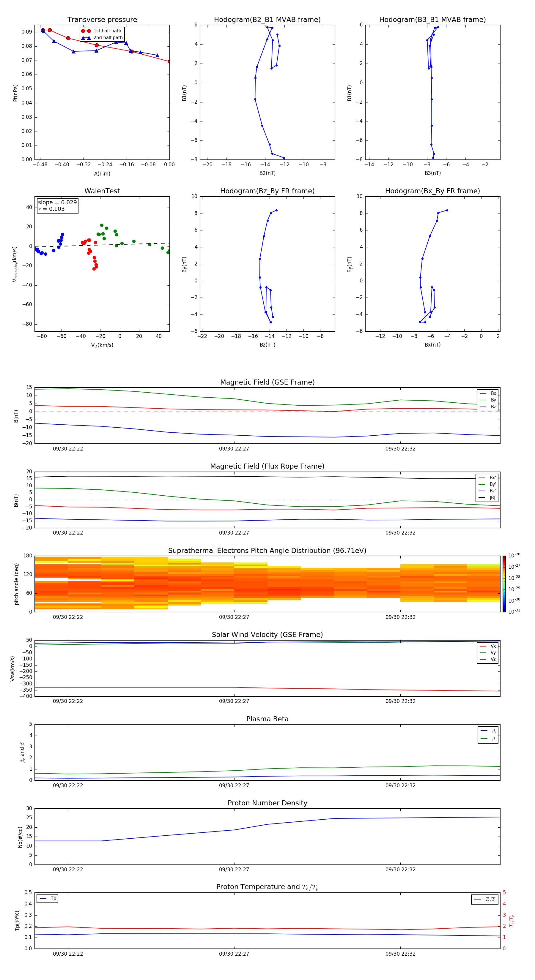Click the 'Magnetic Field (Flux Rope Frame)' title
Viewport: 535px width, 980px height.
click(267, 467)
